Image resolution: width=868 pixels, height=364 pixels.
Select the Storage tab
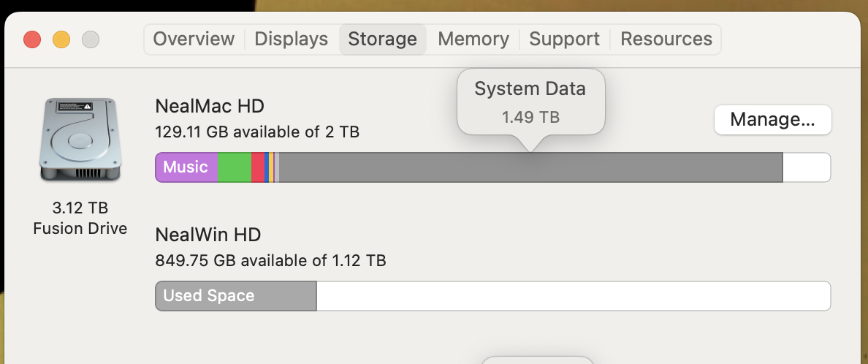point(382,39)
